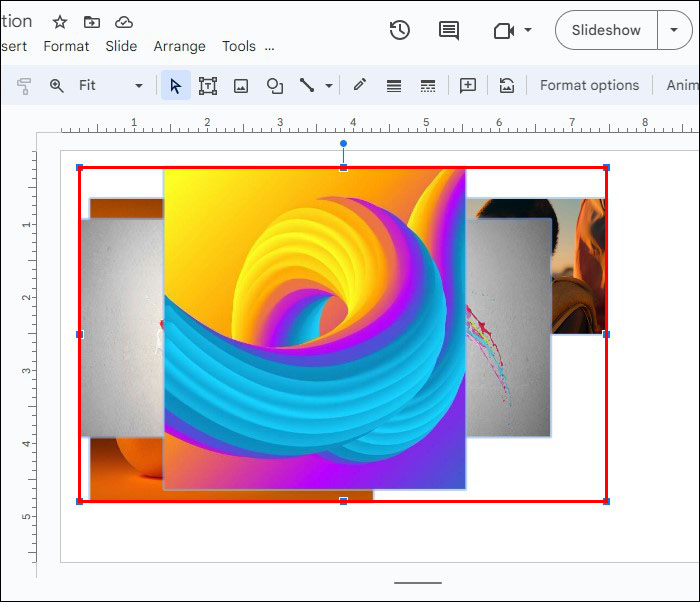Image resolution: width=700 pixels, height=602 pixels.
Task: Open border dash style options
Action: (x=428, y=86)
